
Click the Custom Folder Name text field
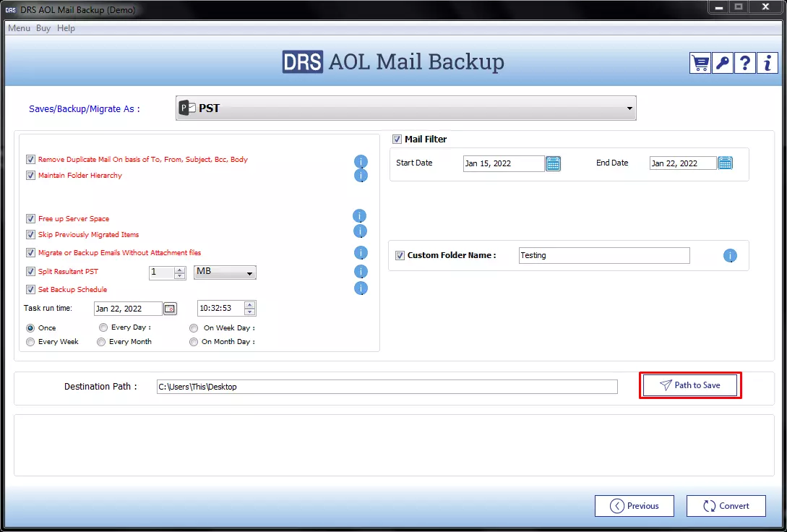pyautogui.click(x=604, y=255)
